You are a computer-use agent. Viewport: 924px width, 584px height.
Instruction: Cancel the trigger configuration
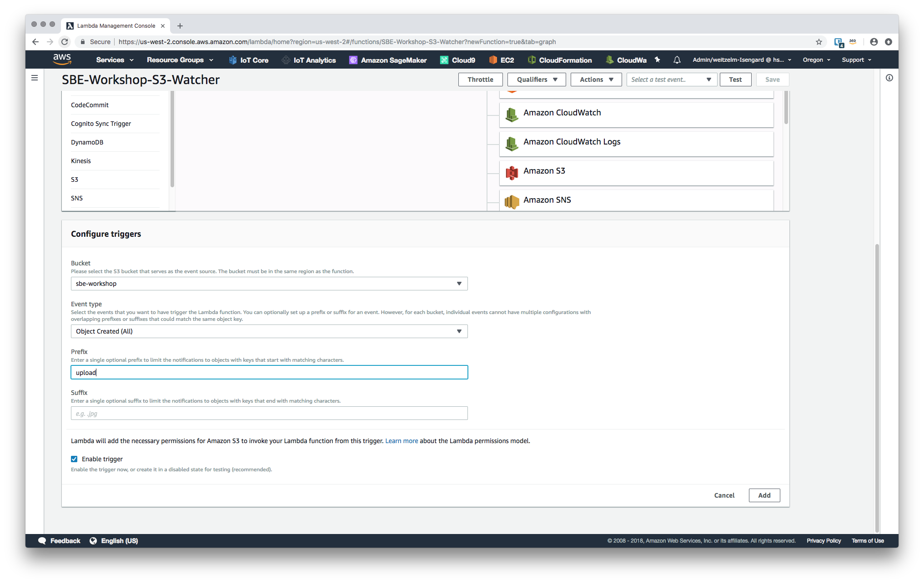click(x=724, y=495)
